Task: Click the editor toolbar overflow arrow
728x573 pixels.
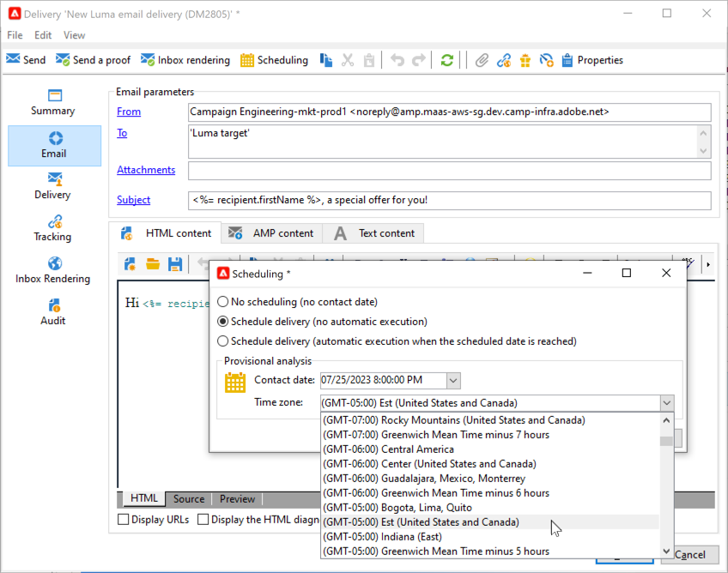Action: pyautogui.click(x=708, y=264)
